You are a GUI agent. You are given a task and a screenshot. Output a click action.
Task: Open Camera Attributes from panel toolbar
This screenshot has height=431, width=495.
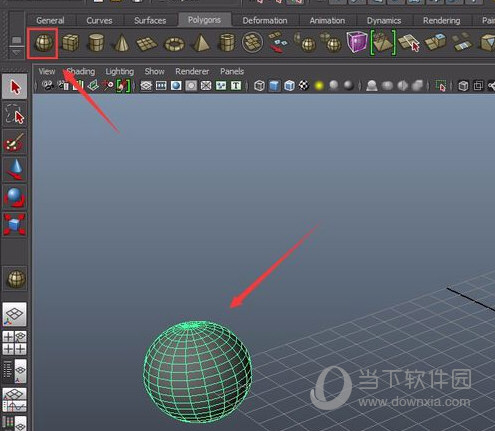(x=63, y=86)
